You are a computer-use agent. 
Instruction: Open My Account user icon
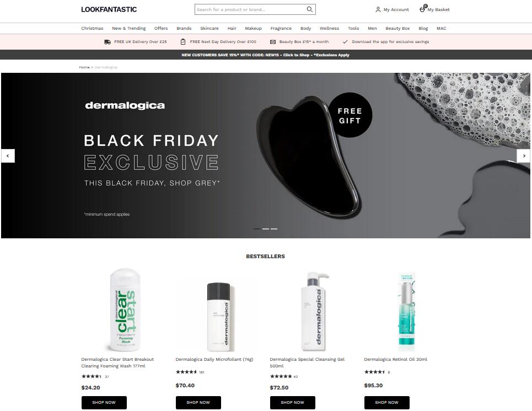point(378,9)
